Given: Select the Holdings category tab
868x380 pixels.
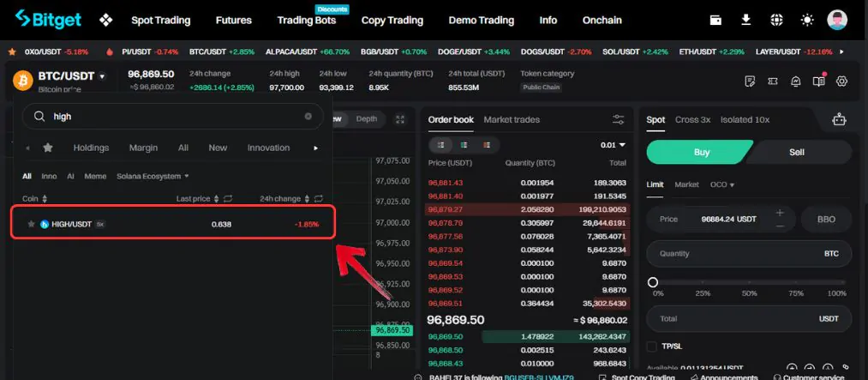Looking at the screenshot, I should (x=91, y=148).
